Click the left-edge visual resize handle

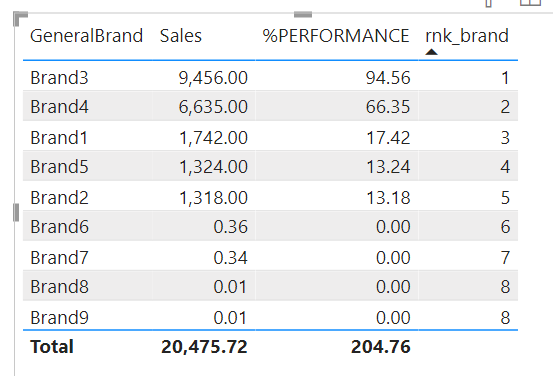(16, 213)
